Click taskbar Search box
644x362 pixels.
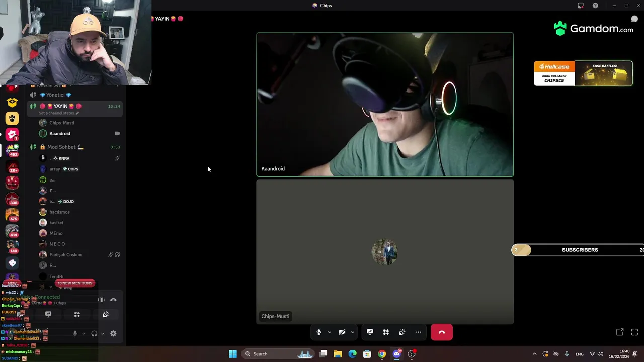pyautogui.click(x=278, y=354)
